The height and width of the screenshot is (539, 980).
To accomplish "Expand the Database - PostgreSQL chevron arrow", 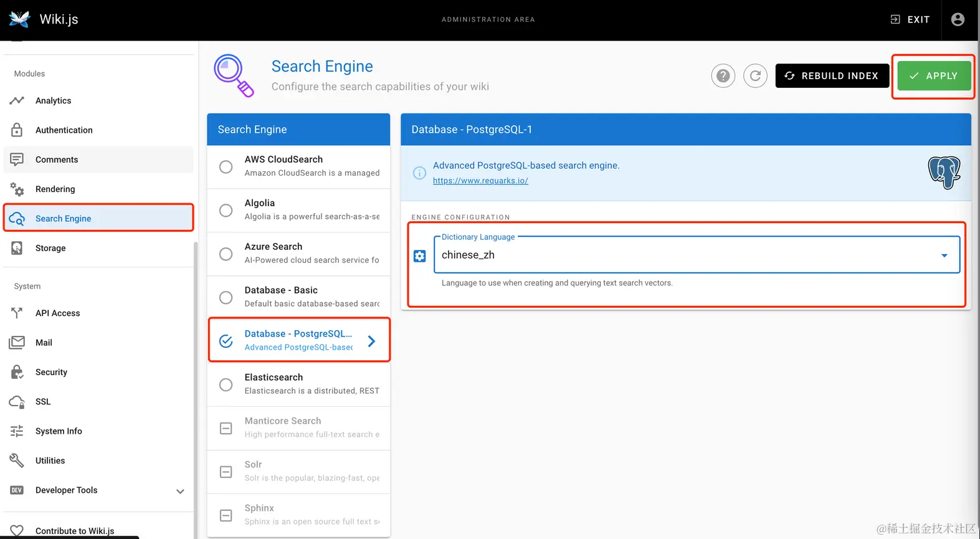I will (371, 341).
